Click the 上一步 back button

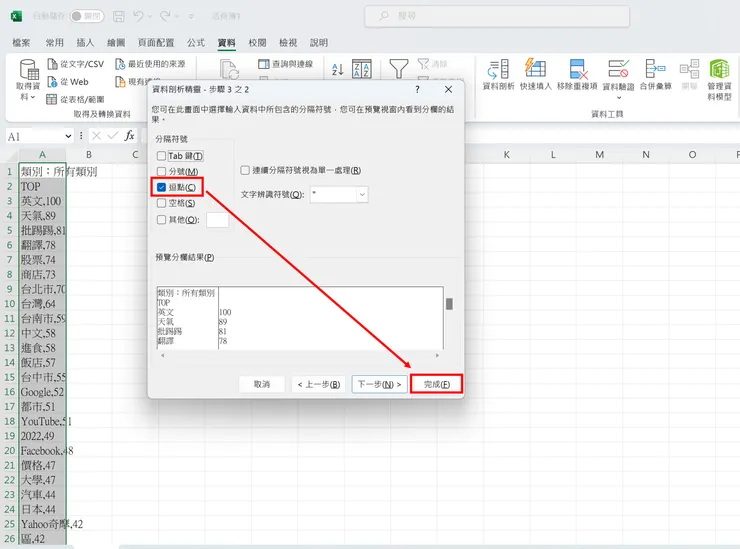(319, 384)
